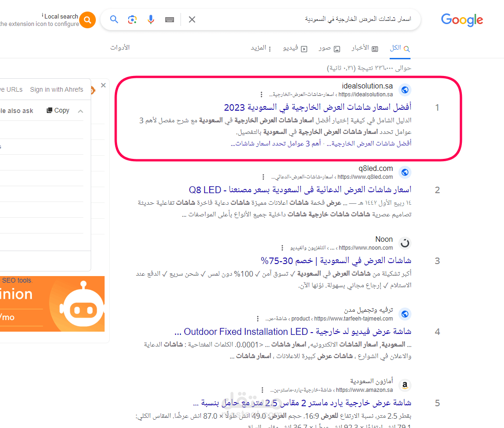504x428 pixels.
Task: Click the Sign in with Ahrefs link
Action: click(56, 89)
